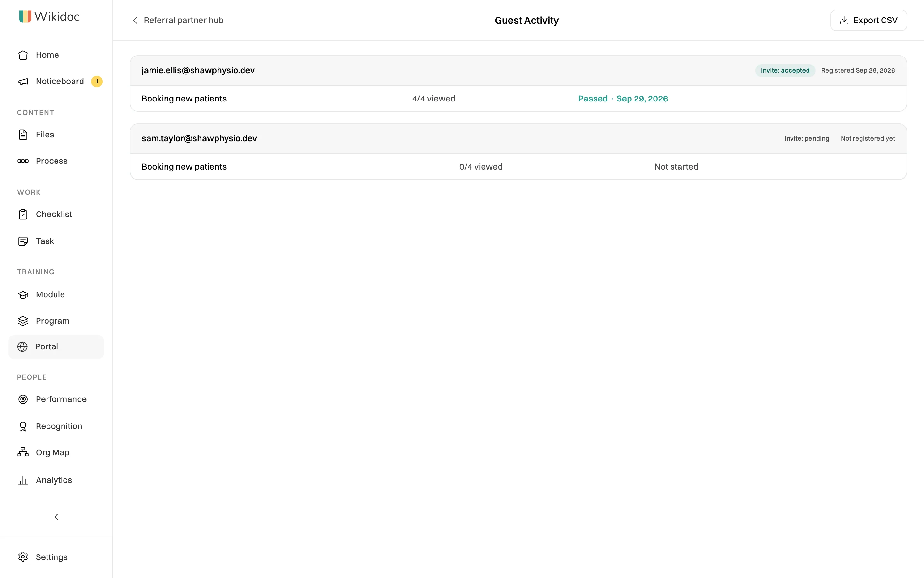The height and width of the screenshot is (578, 924).
Task: Click the Module graduation cap icon
Action: (x=23, y=295)
